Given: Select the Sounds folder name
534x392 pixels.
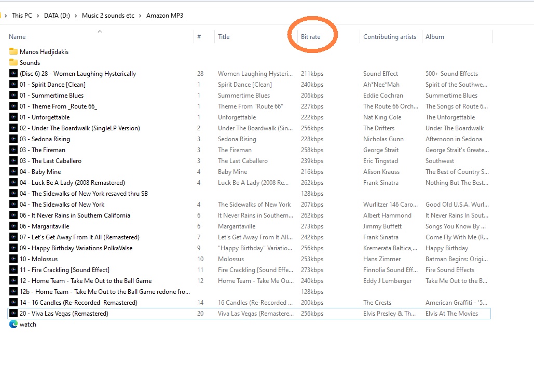Looking at the screenshot, I should click(x=30, y=63).
